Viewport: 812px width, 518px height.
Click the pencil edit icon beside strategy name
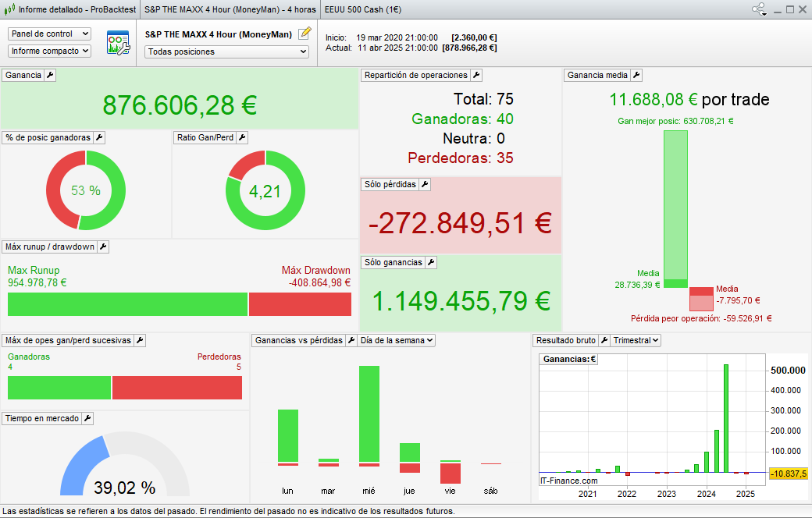pyautogui.click(x=304, y=34)
